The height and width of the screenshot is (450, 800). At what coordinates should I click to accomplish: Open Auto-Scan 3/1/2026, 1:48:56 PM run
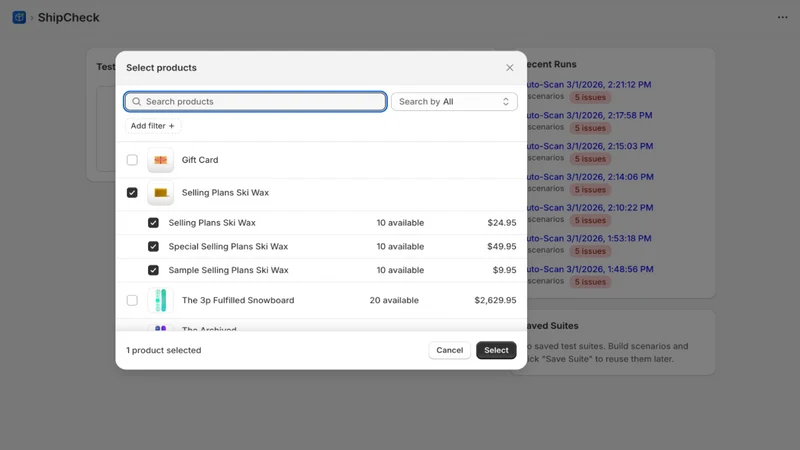pyautogui.click(x=590, y=269)
